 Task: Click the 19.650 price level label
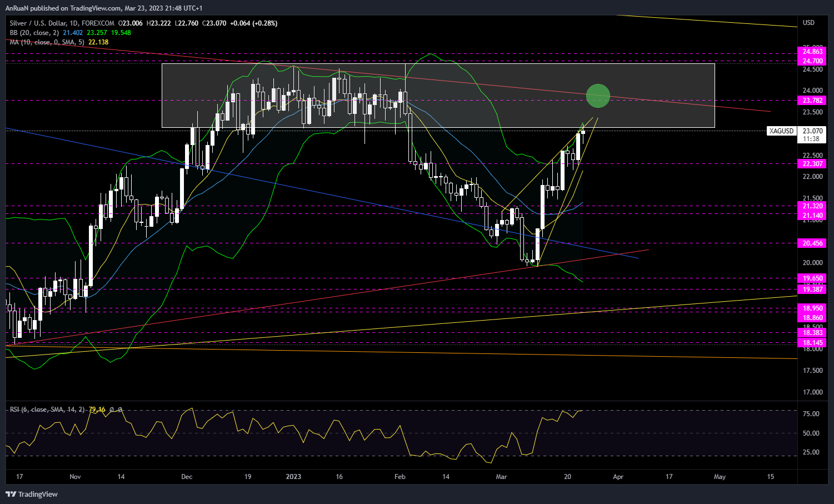pyautogui.click(x=813, y=278)
